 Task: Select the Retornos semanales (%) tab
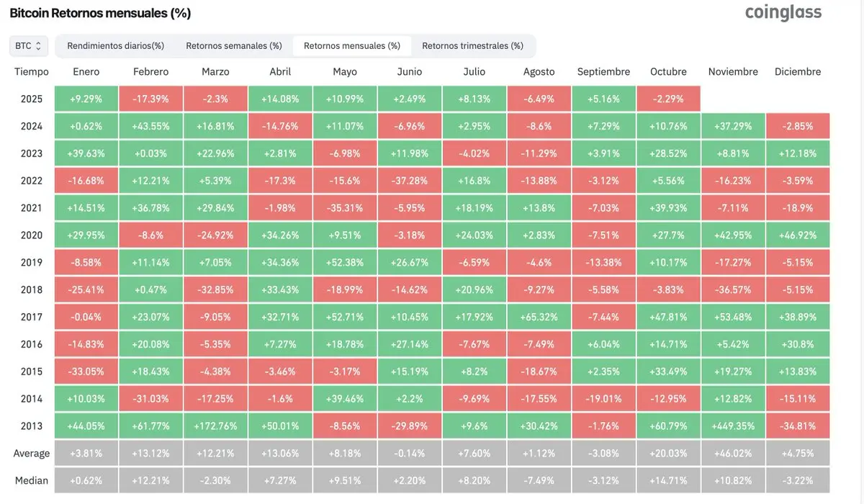(x=234, y=45)
